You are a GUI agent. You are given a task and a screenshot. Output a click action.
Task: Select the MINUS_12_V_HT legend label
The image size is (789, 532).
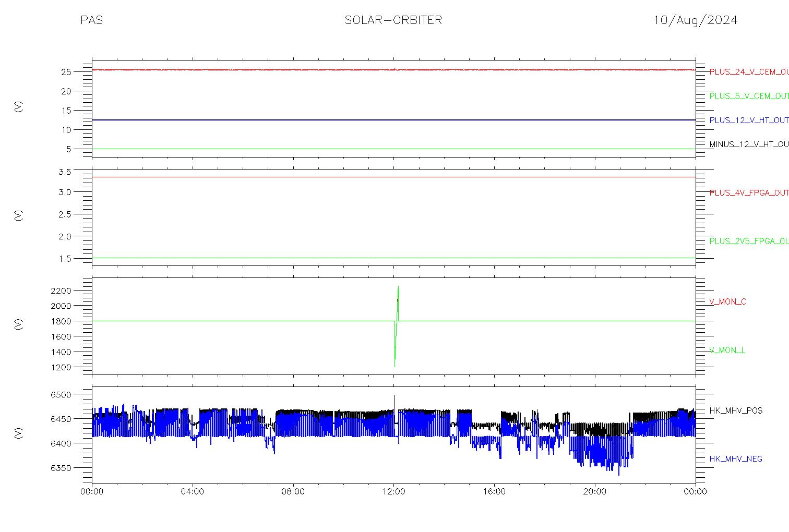pyautogui.click(x=749, y=144)
